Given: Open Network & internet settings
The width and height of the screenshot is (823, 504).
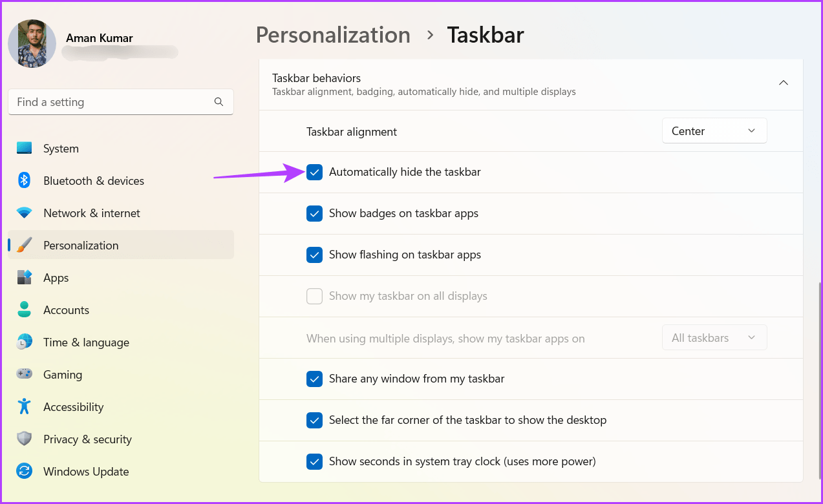Looking at the screenshot, I should [91, 213].
